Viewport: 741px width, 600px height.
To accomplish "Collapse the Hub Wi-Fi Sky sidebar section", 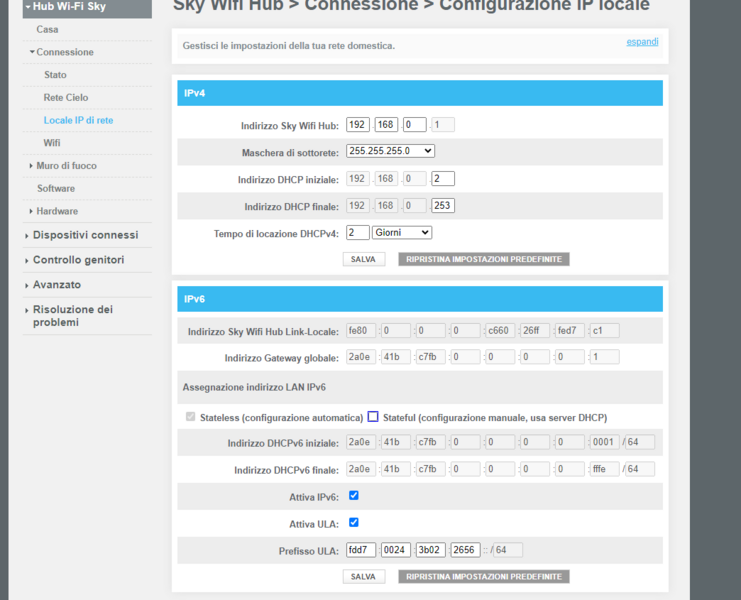I will [68, 7].
